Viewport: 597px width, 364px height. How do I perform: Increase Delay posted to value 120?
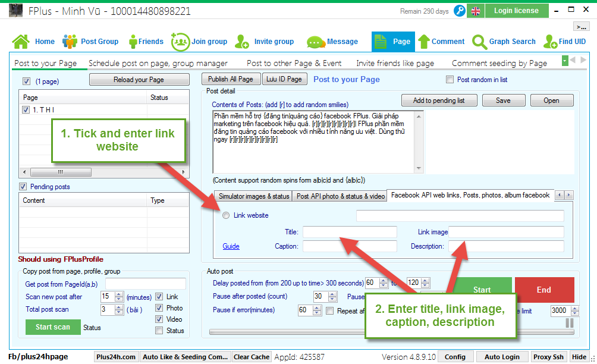pos(425,281)
